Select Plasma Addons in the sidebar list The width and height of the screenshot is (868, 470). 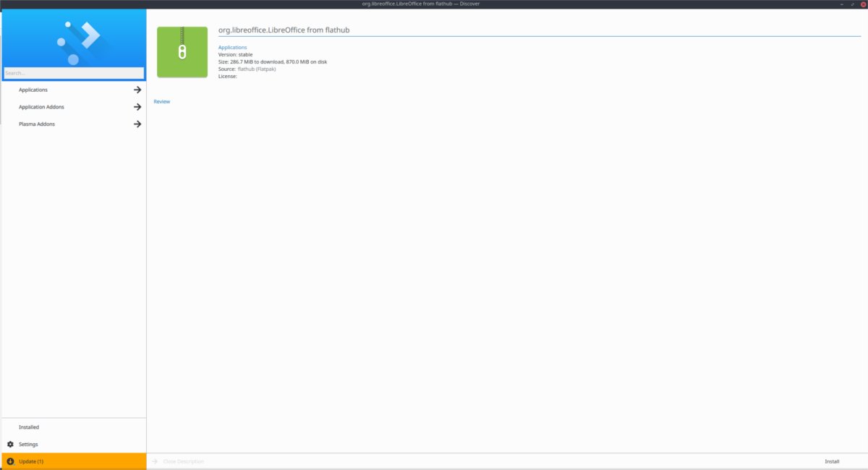point(36,124)
